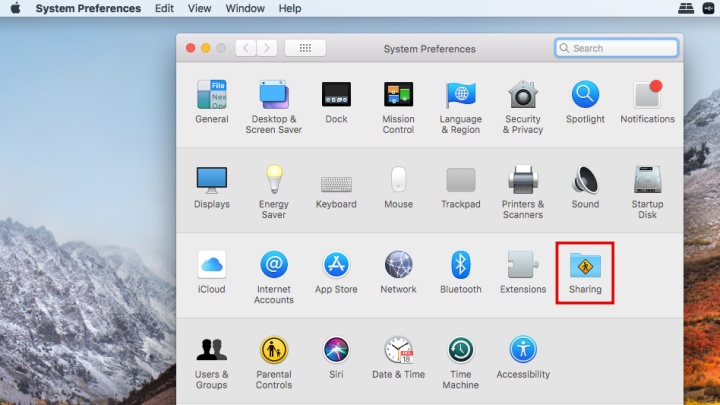Open the View menu
The height and width of the screenshot is (405, 720).
click(x=199, y=8)
